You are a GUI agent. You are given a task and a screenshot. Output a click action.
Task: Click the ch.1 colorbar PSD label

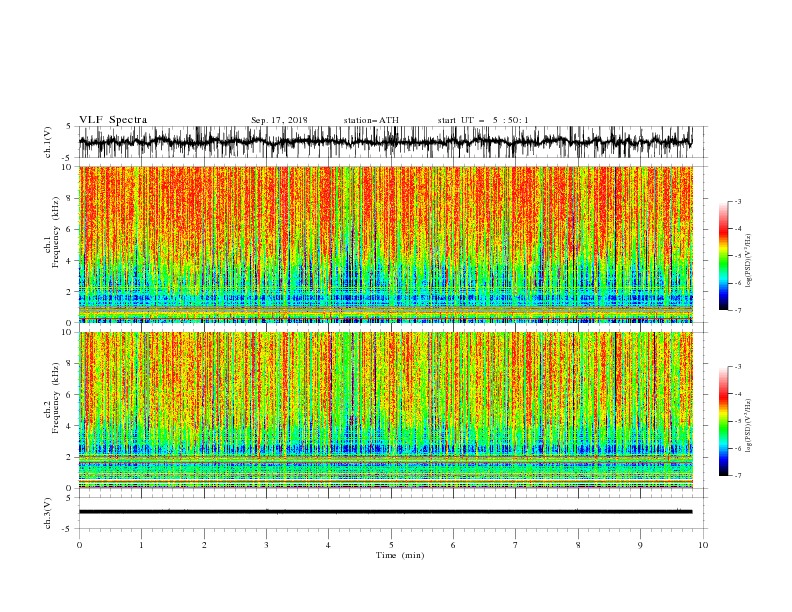749,261
